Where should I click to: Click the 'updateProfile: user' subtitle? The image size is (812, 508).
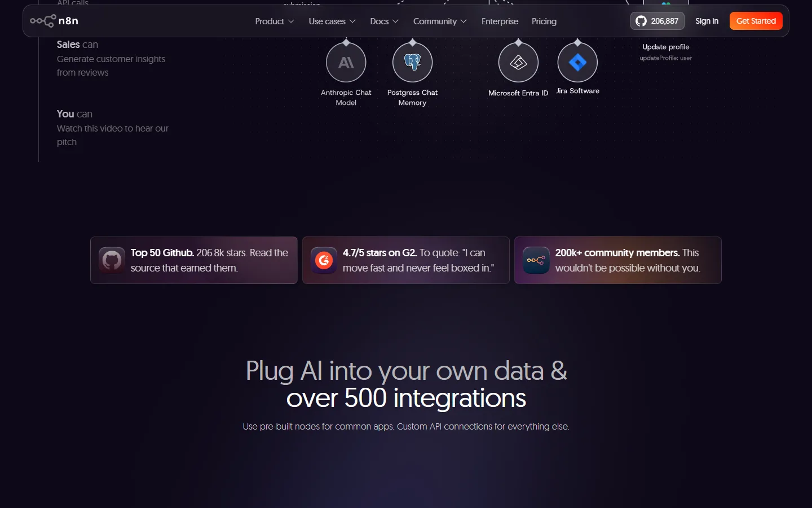click(666, 58)
